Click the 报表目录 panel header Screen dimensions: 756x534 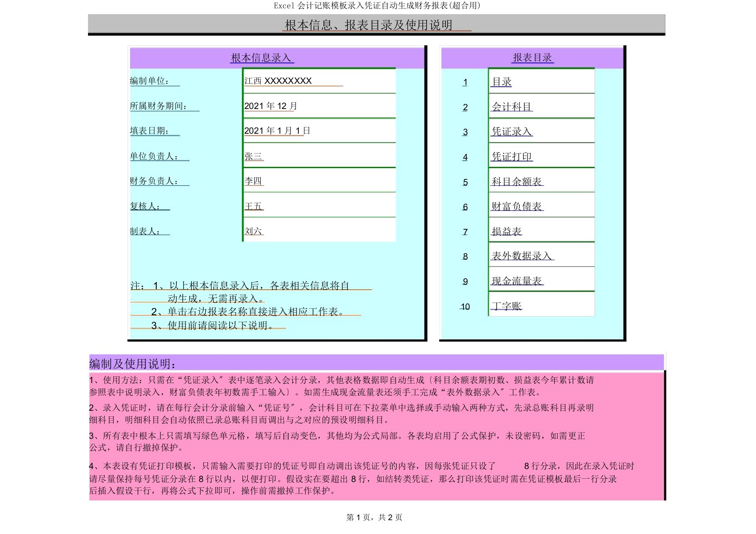click(x=532, y=58)
